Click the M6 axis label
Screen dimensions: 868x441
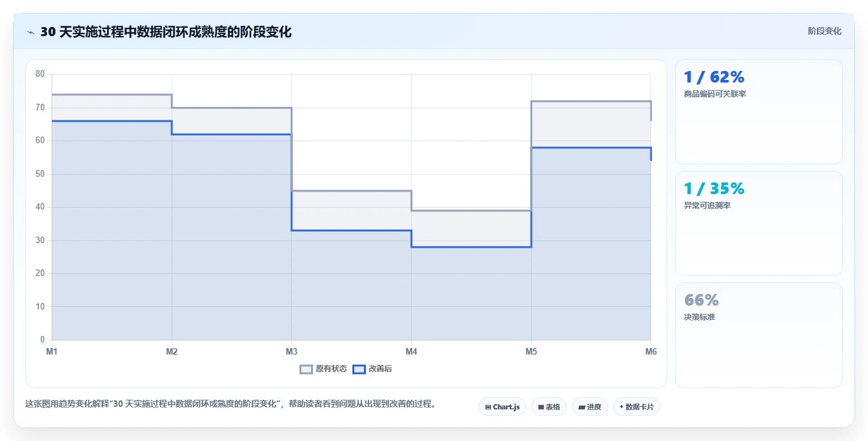651,351
